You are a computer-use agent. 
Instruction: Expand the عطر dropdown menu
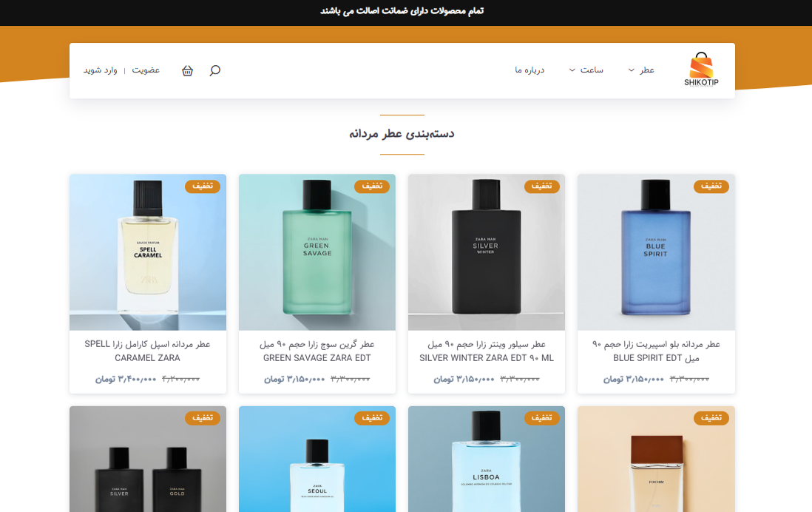641,70
